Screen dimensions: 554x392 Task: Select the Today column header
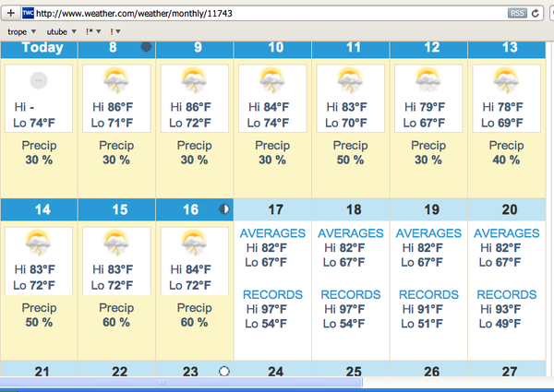point(39,50)
